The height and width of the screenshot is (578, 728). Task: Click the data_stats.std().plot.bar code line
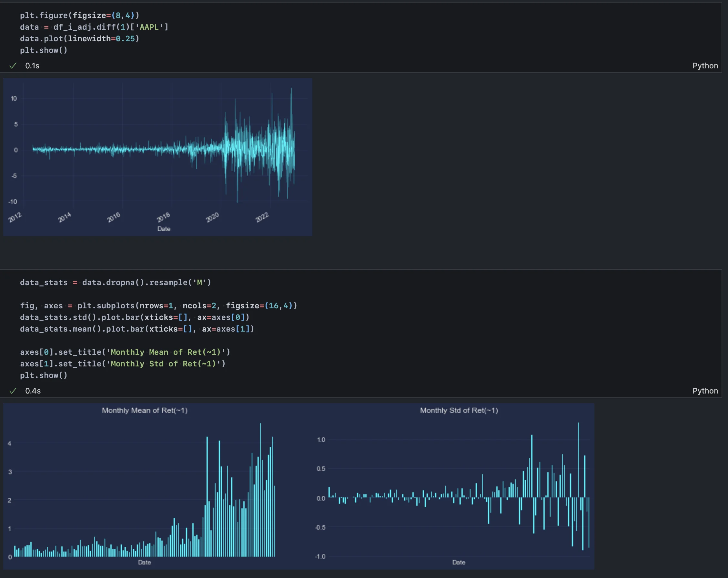coord(134,317)
